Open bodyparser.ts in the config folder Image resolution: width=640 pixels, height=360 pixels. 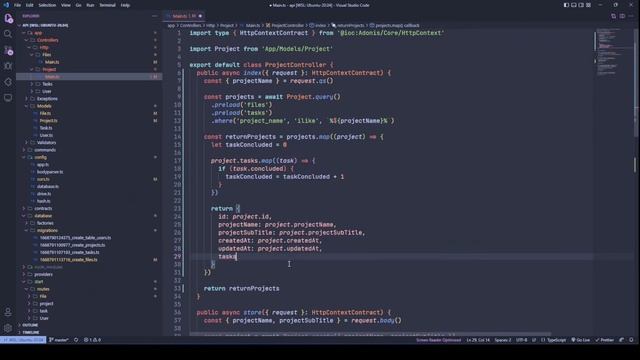click(50, 172)
